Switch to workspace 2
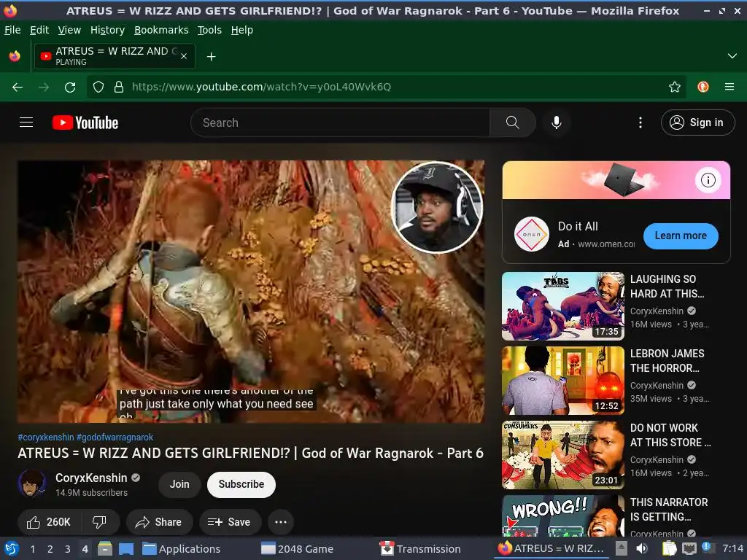This screenshot has width=747, height=560. point(50,548)
